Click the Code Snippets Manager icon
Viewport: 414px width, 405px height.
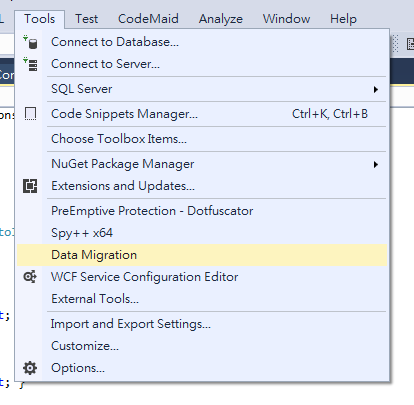(30, 114)
